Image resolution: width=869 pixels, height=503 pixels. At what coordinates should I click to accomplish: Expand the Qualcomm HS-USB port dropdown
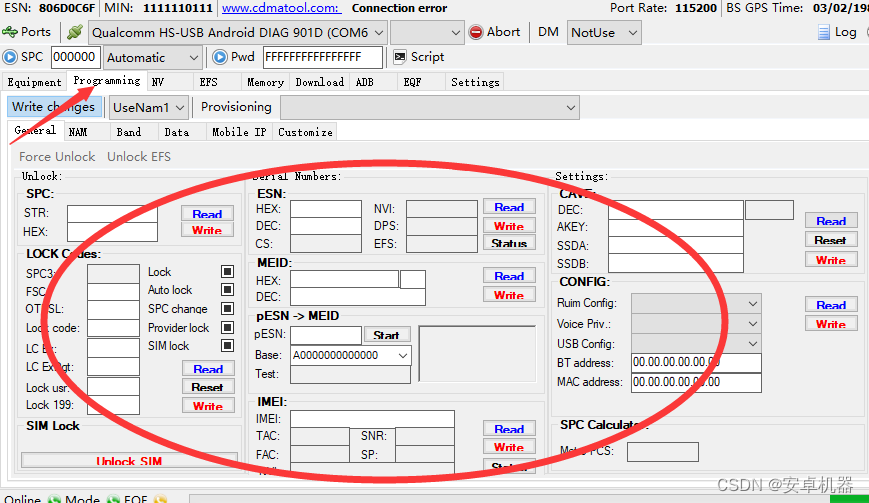tap(237, 33)
